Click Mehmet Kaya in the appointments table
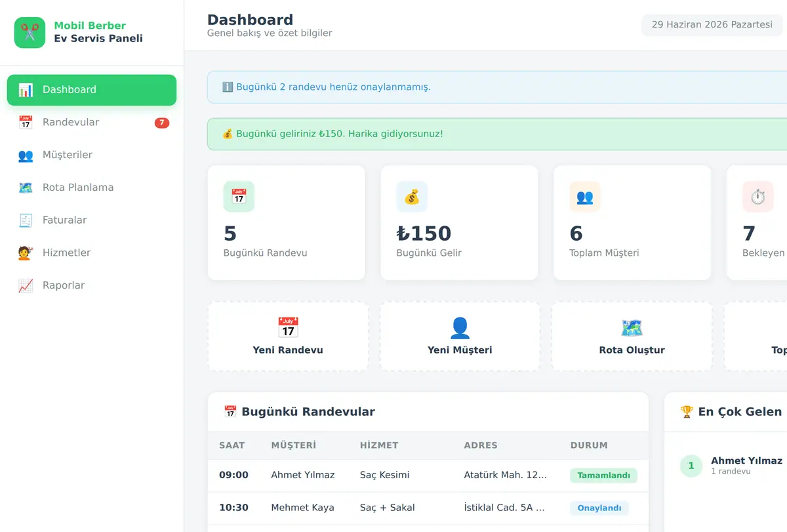Screen dimensions: 787x532 click(x=302, y=508)
